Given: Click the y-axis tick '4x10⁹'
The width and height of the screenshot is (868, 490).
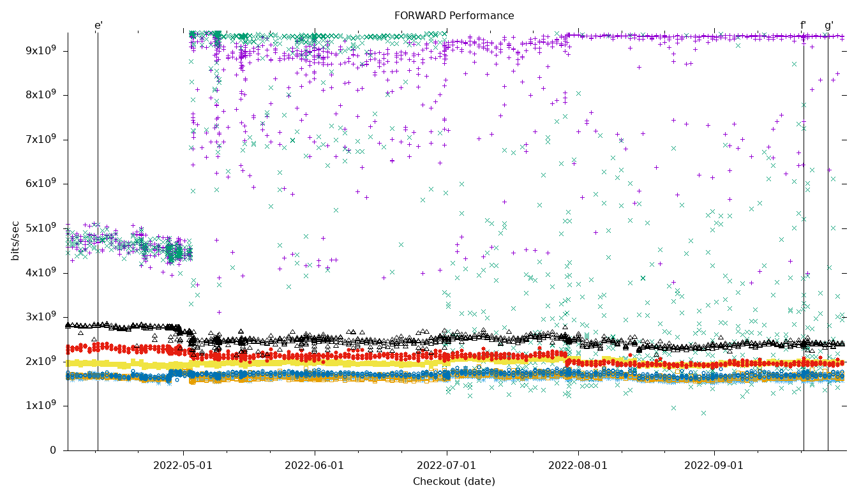Looking at the screenshot, I should [x=41, y=272].
